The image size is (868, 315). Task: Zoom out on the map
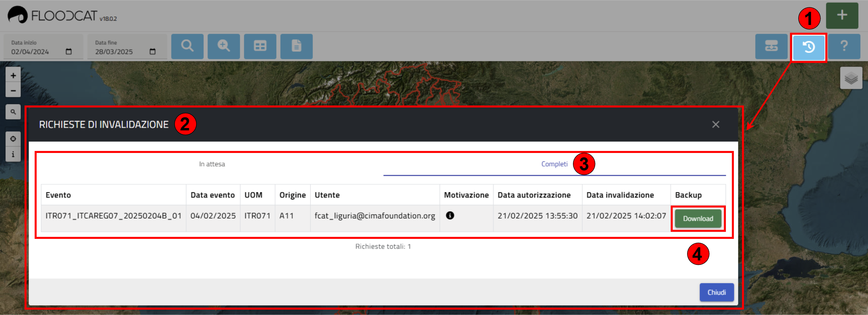(13, 91)
